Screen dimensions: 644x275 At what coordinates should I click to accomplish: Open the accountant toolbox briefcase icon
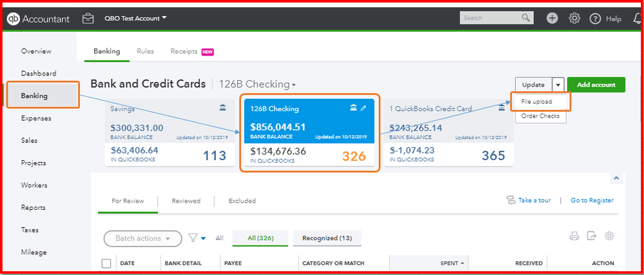88,19
